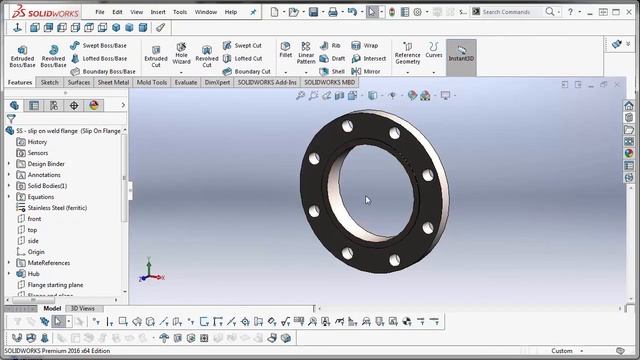Open the Appearances task pane icon

click(629, 153)
